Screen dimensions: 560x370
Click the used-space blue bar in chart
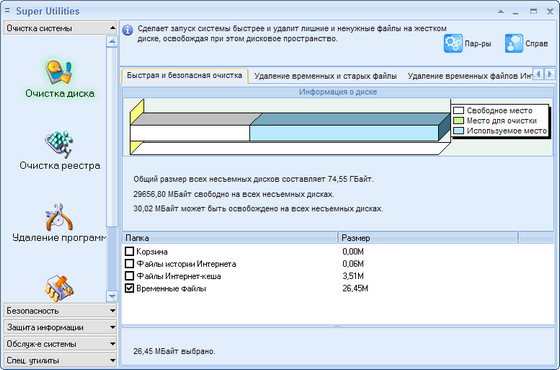344,133
